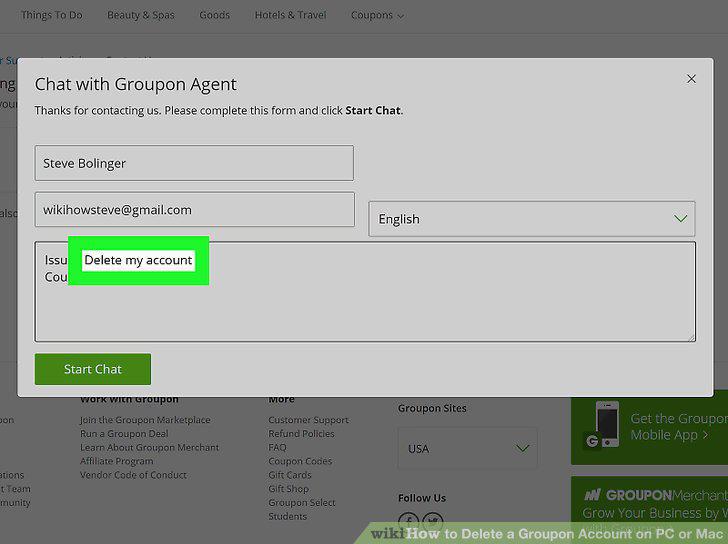Open the Gift Cards link
The width and height of the screenshot is (728, 544).
(290, 475)
